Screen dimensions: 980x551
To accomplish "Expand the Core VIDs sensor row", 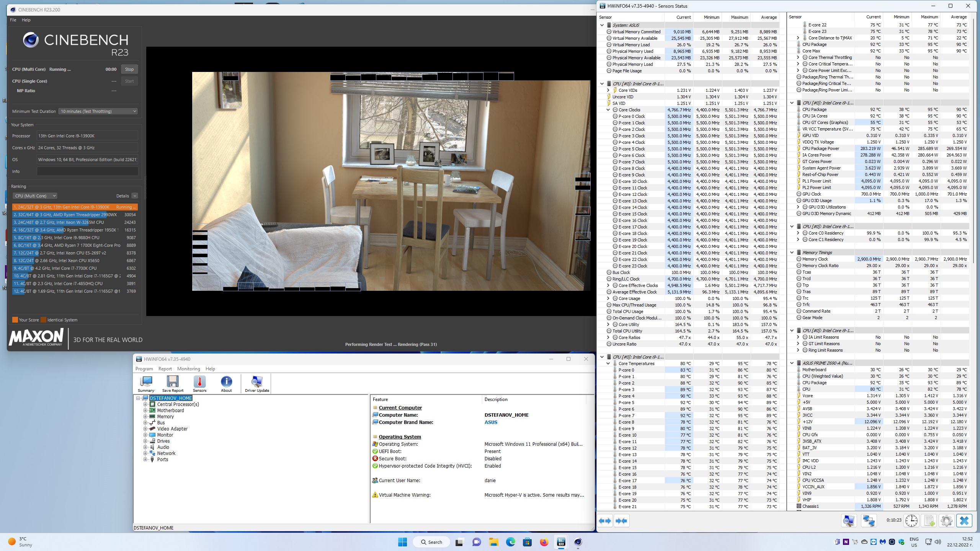I will (608, 90).
